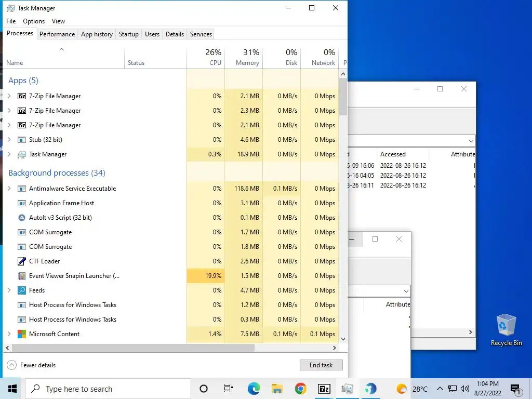The width and height of the screenshot is (532, 399).
Task: Sort processes by CPU column
Action: 206,57
